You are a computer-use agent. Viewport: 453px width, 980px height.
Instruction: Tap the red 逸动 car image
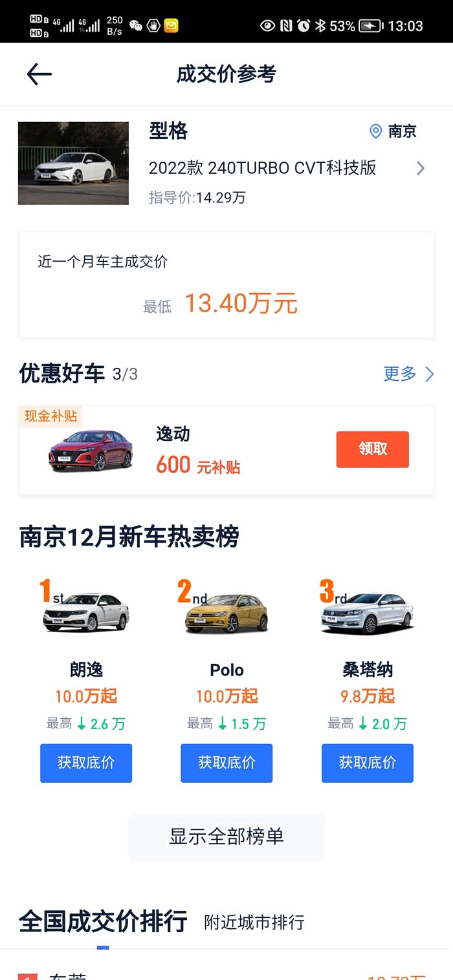(x=91, y=449)
